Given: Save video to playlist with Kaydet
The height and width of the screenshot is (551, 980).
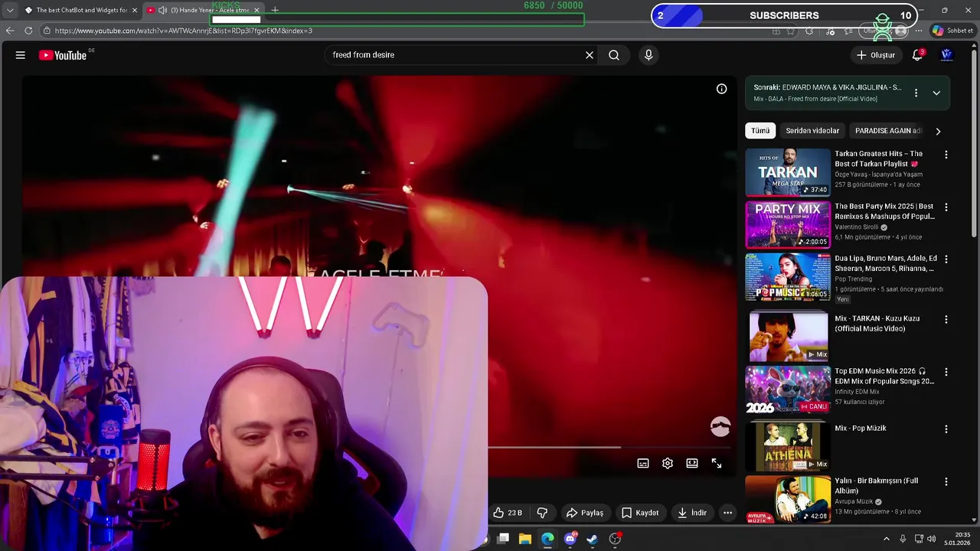Looking at the screenshot, I should click(640, 513).
